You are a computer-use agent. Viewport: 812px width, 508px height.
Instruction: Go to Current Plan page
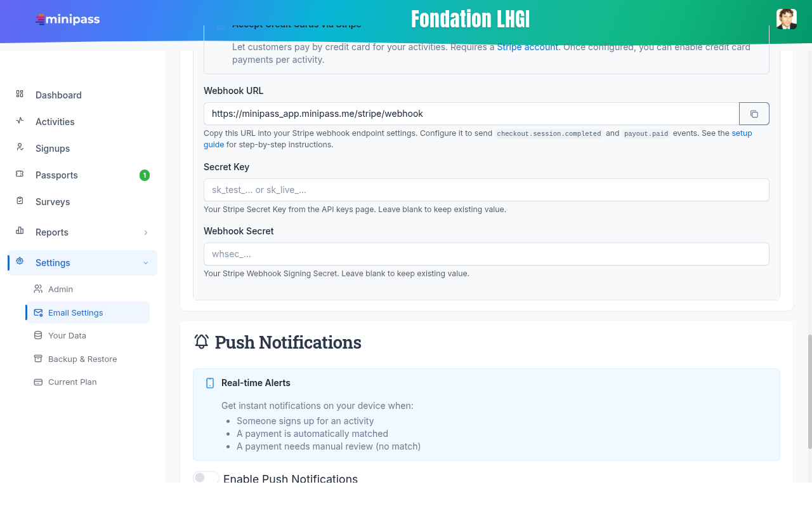click(x=72, y=382)
